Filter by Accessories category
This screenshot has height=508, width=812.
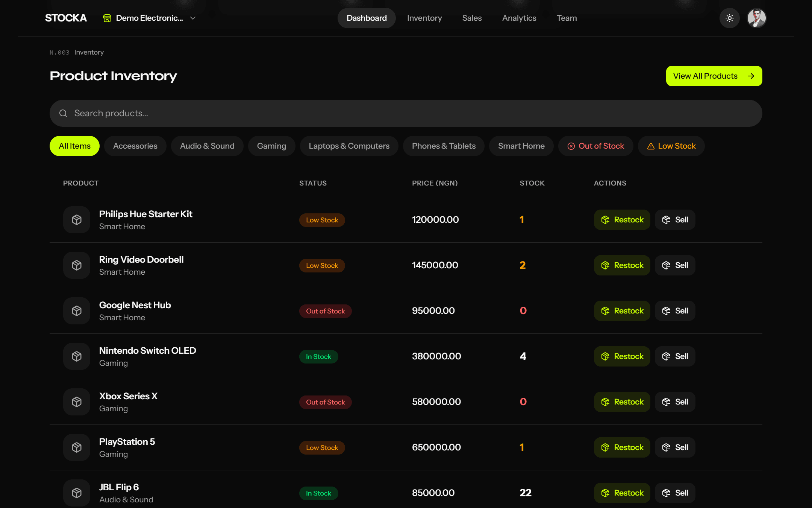[135, 146]
